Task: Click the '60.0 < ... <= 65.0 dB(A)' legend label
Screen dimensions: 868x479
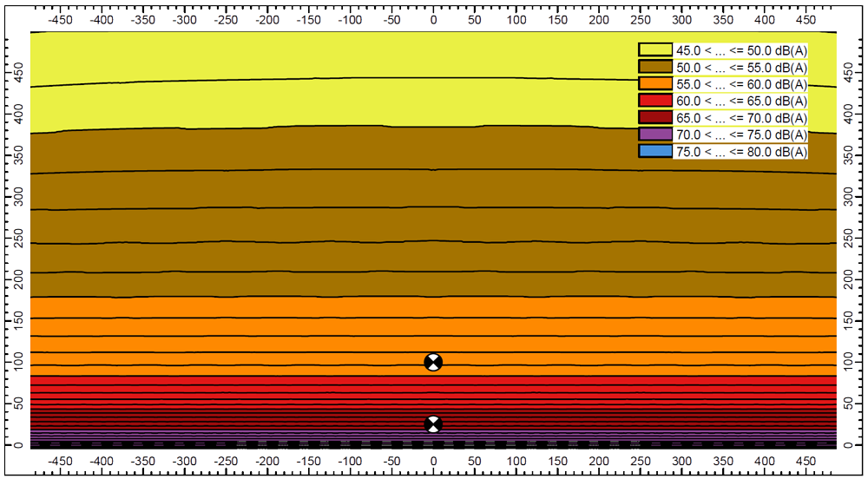Action: pos(741,101)
